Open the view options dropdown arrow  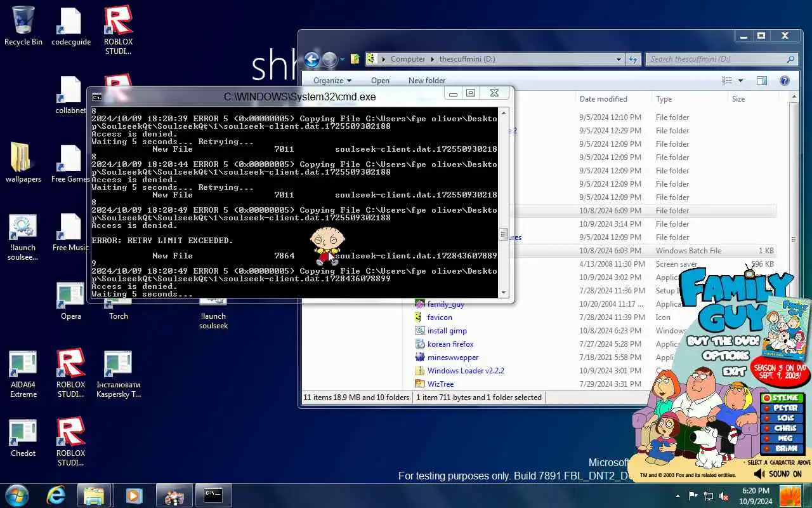(740, 81)
